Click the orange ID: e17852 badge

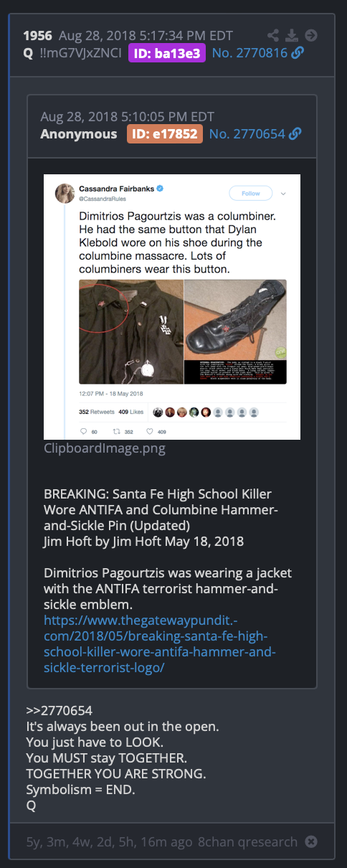point(166,133)
